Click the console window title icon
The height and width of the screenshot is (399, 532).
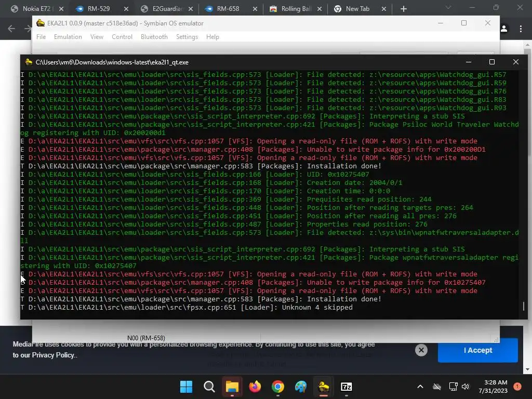[29, 62]
